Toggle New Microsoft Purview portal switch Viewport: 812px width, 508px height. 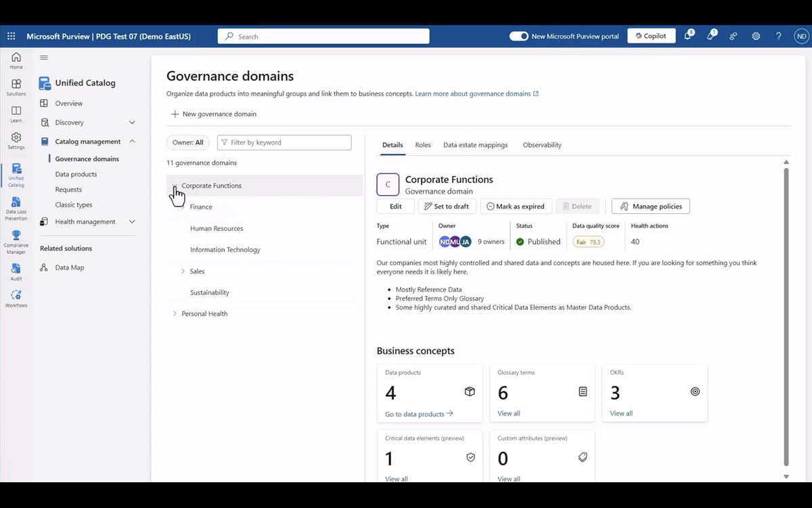519,36
